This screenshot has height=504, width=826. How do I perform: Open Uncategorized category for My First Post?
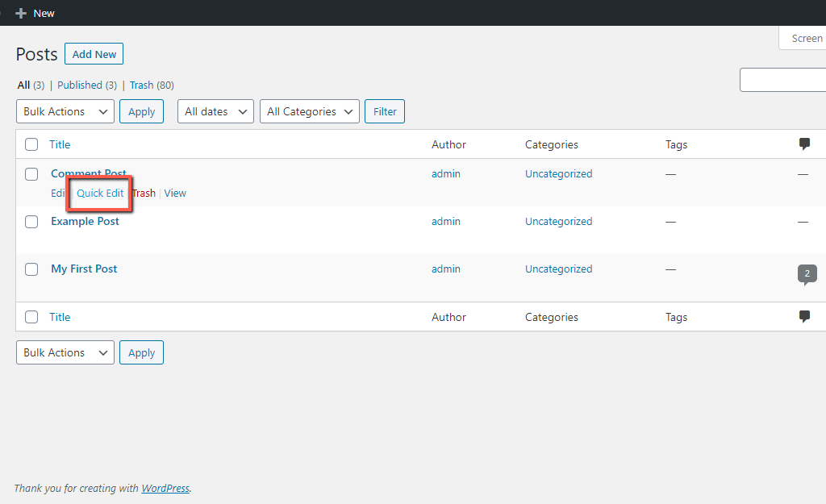coord(558,269)
